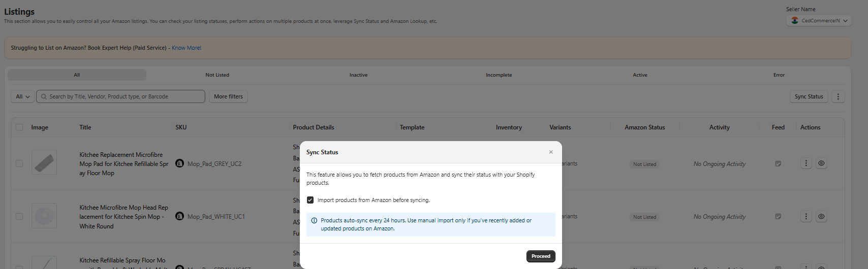Click the Product Details column header
Image resolution: width=868 pixels, height=269 pixels.
(x=314, y=127)
